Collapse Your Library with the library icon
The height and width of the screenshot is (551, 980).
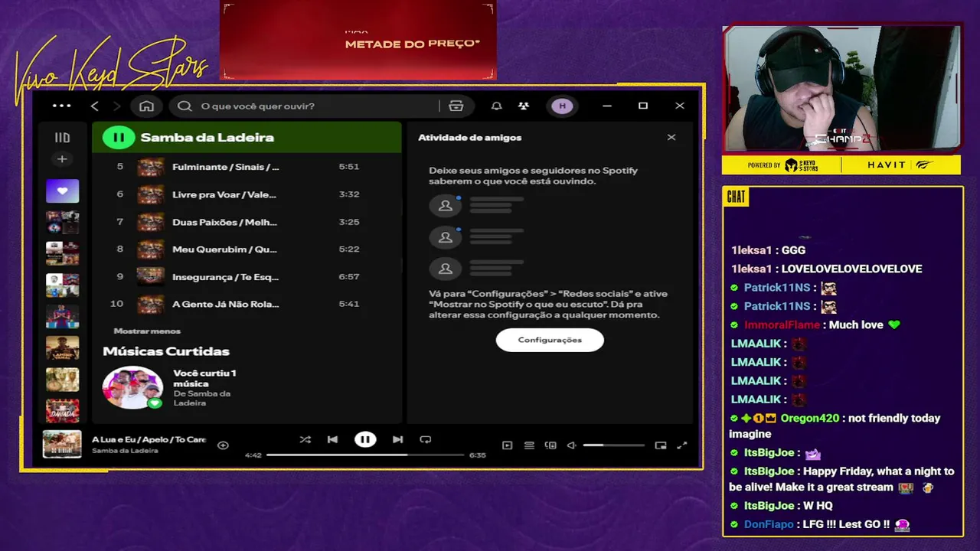[62, 138]
